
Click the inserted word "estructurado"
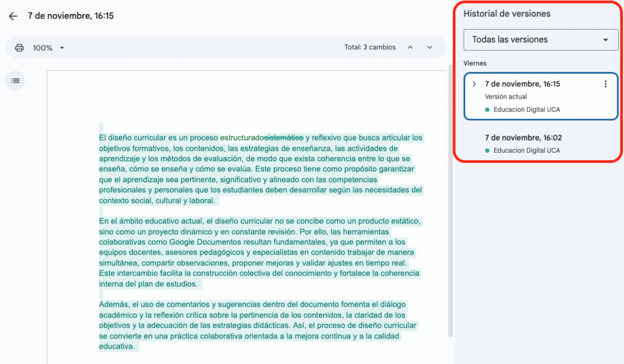point(241,138)
